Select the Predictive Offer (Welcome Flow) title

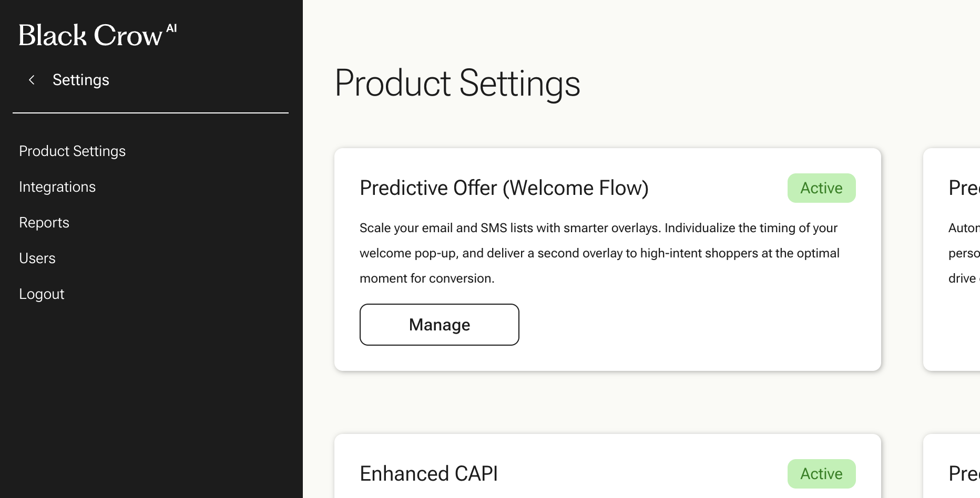click(x=504, y=188)
